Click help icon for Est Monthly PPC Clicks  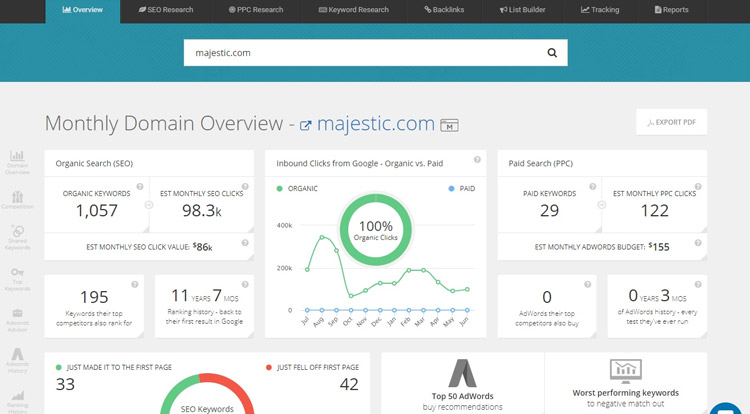pyautogui.click(x=698, y=186)
